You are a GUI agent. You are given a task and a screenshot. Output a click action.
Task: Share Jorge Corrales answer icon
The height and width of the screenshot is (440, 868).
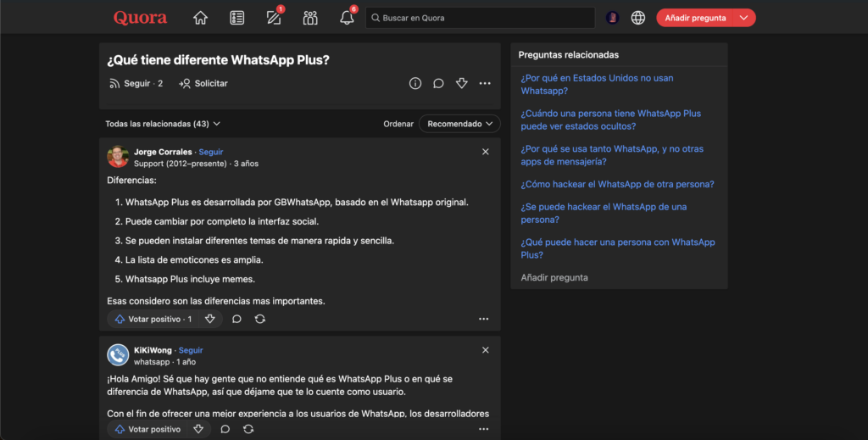pyautogui.click(x=259, y=319)
